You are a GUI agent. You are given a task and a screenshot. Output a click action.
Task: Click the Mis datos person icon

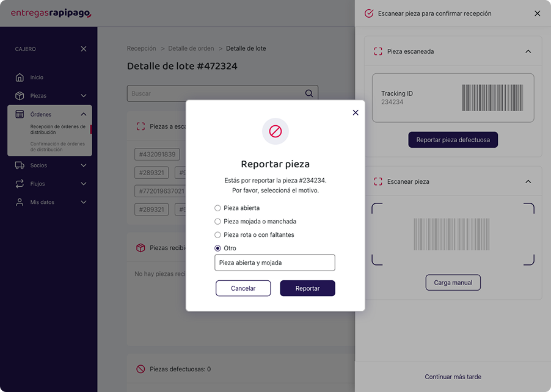point(20,202)
